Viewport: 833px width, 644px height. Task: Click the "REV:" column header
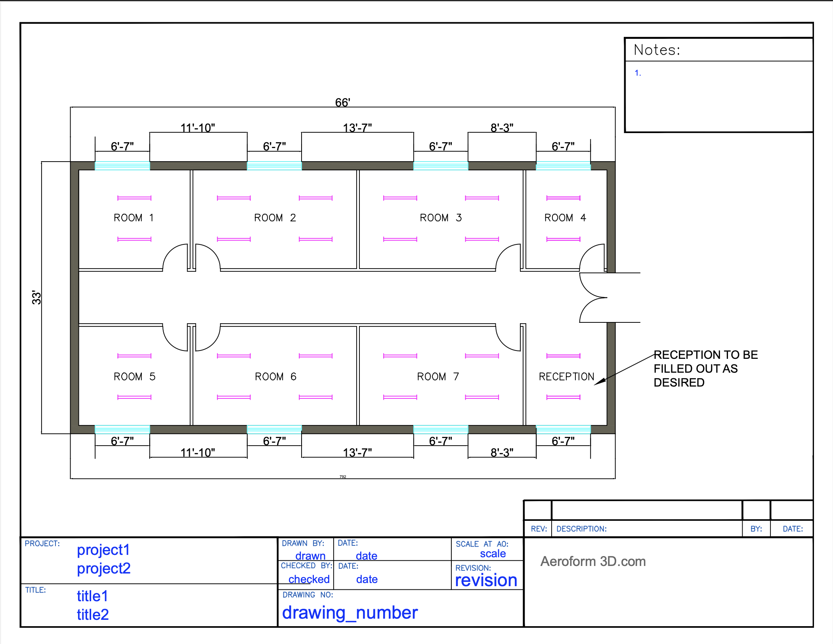pyautogui.click(x=539, y=529)
